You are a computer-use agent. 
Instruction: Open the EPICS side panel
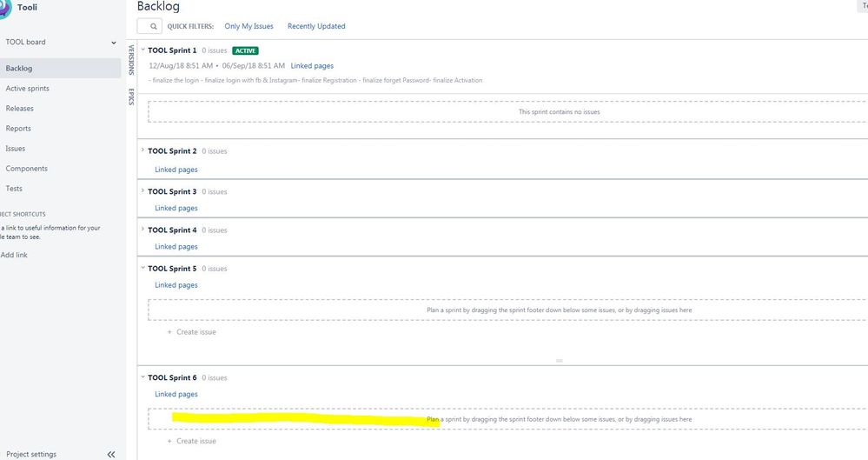tap(131, 97)
